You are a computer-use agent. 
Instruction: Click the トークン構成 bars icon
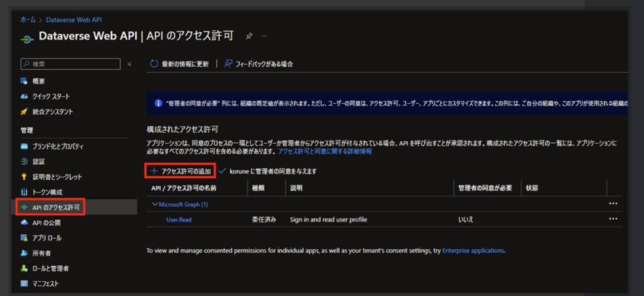click(24, 192)
